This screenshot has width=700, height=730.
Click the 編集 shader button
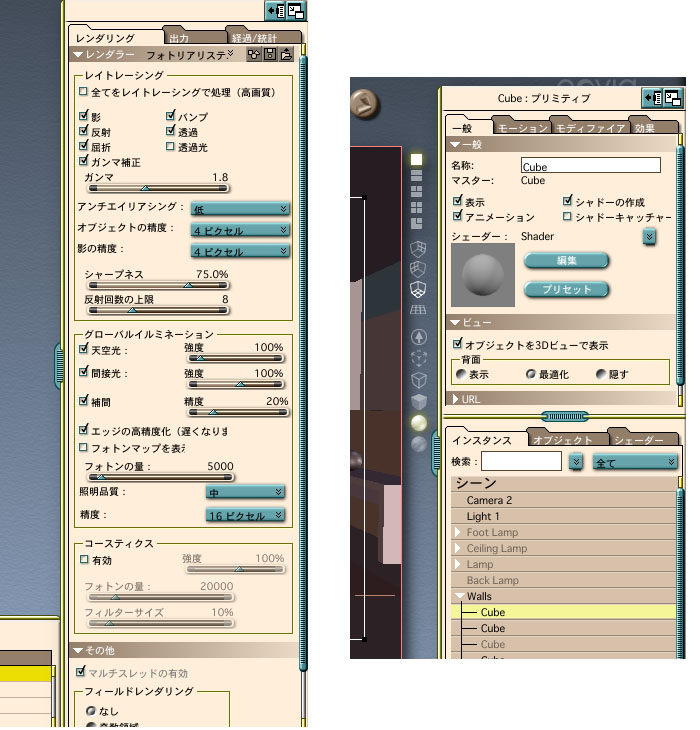coord(566,260)
